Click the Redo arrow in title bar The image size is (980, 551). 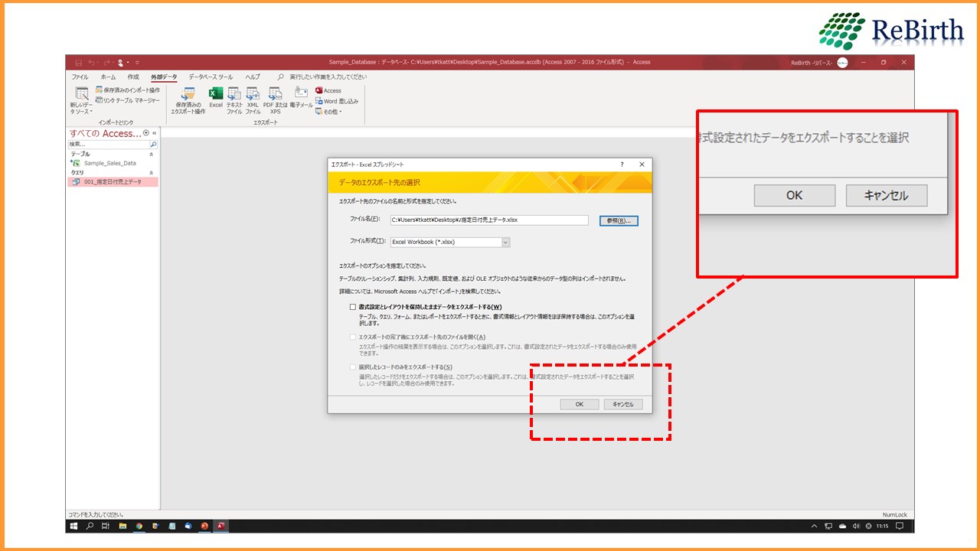point(107,62)
